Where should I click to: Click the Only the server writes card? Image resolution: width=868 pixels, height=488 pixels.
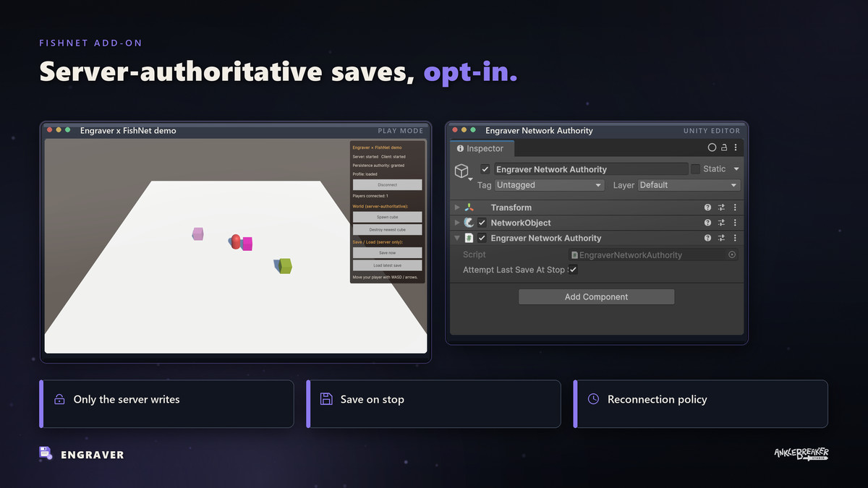[x=166, y=403]
